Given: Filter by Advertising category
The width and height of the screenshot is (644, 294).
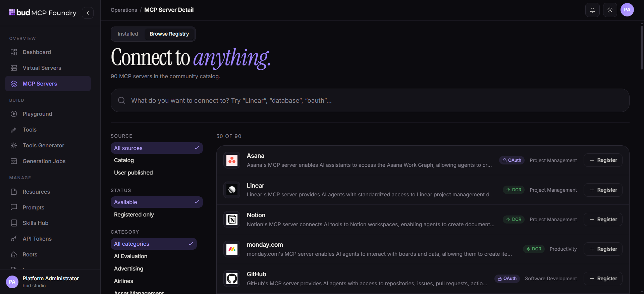Looking at the screenshot, I should click(154, 268).
